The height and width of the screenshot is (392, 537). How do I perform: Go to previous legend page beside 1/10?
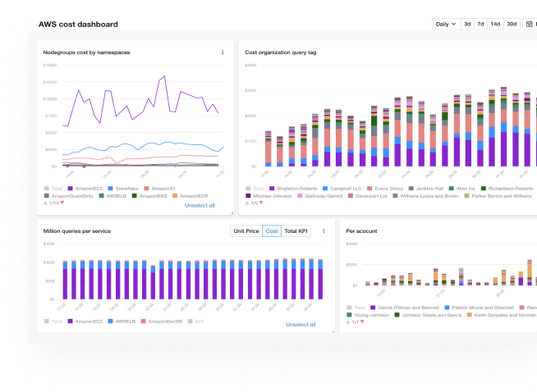click(45, 203)
